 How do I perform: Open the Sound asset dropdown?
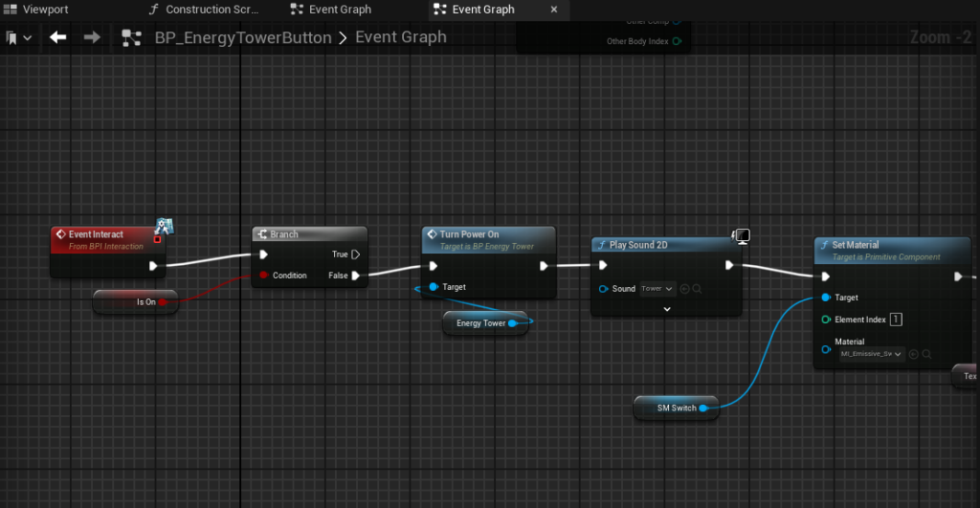(657, 289)
